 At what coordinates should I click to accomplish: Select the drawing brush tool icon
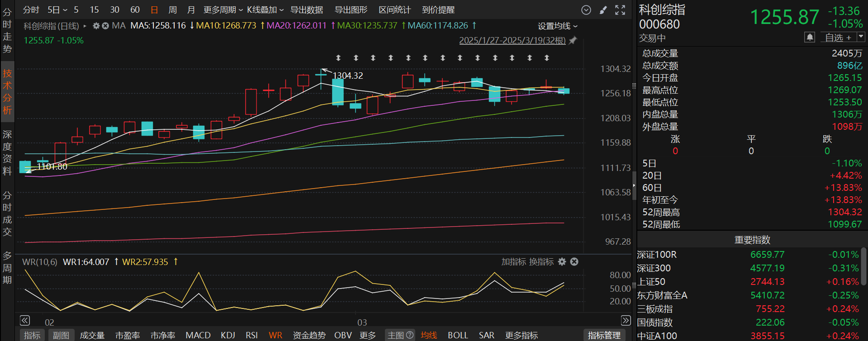tap(603, 10)
